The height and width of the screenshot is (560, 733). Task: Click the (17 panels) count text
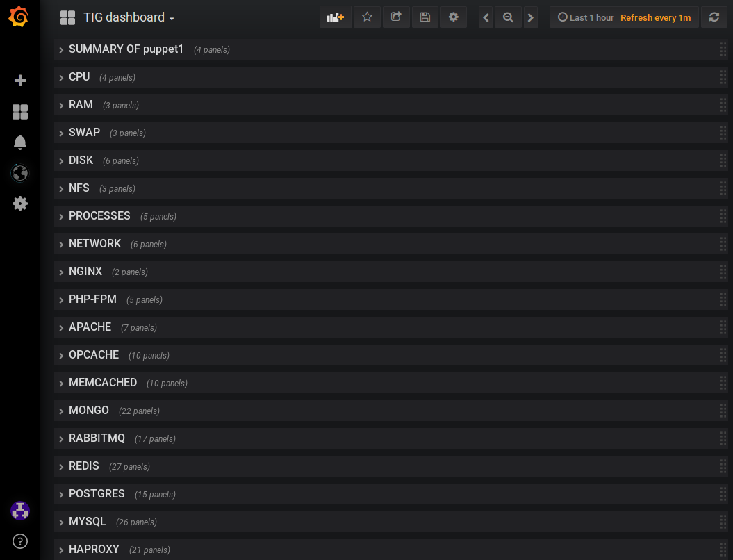point(155,439)
